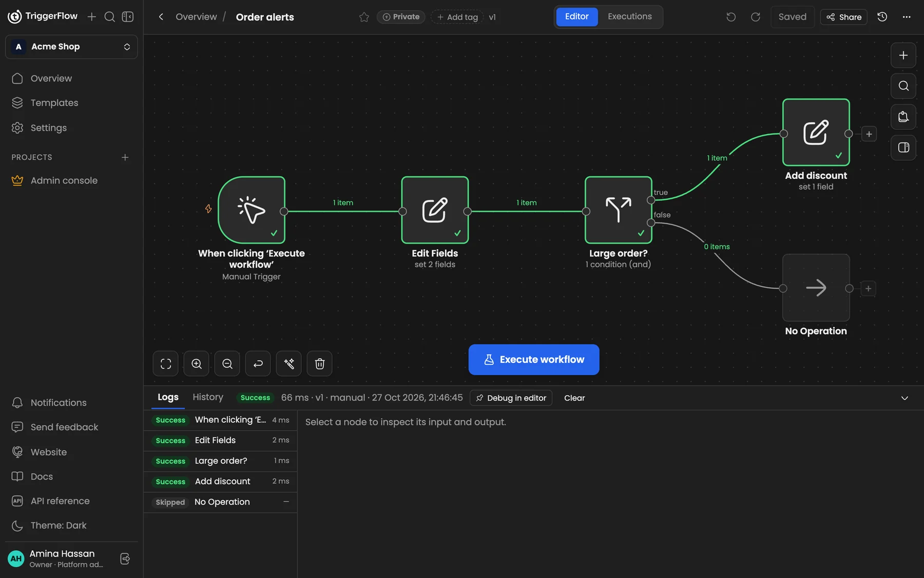924x578 pixels.
Task: Expand the Acme Shop workspace switcher
Action: point(71,47)
